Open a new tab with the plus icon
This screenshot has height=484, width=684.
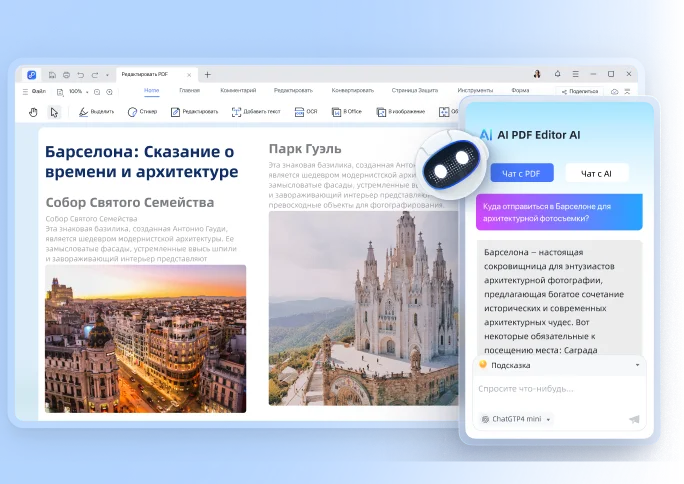(208, 75)
